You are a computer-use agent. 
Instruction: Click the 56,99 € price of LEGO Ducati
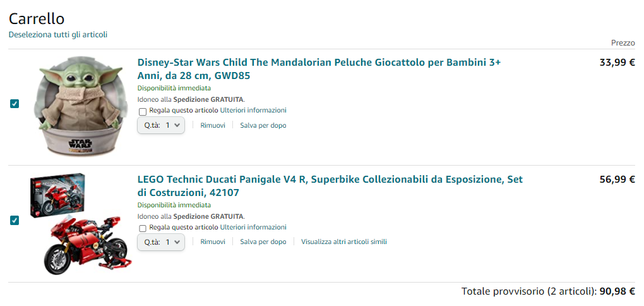(617, 180)
